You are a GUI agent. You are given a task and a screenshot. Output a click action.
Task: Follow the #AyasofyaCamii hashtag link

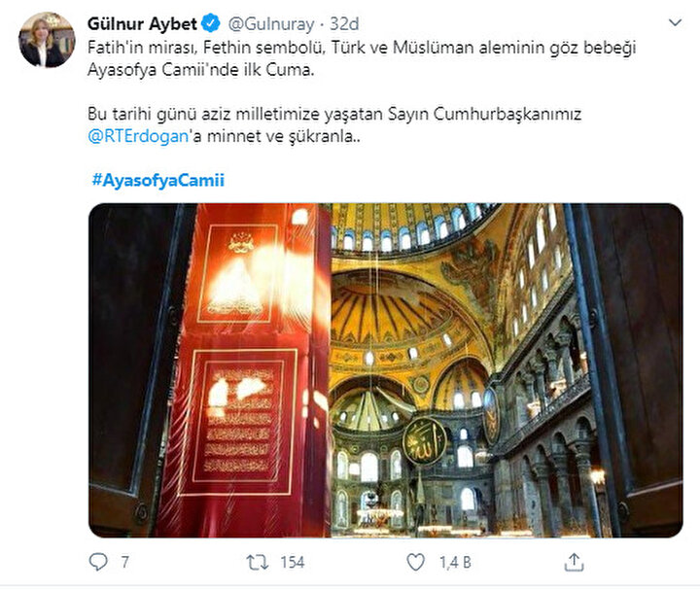click(x=158, y=180)
